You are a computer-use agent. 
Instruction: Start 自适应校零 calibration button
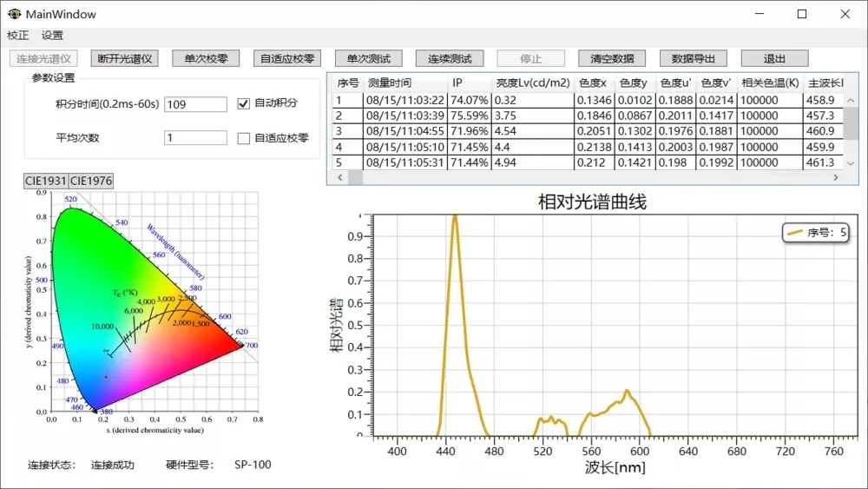(288, 59)
